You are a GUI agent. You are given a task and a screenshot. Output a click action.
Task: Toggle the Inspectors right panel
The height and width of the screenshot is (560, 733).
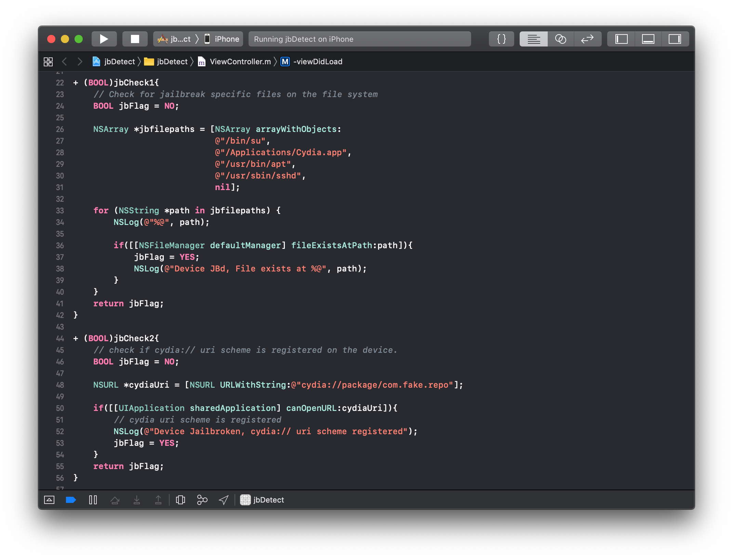point(675,39)
